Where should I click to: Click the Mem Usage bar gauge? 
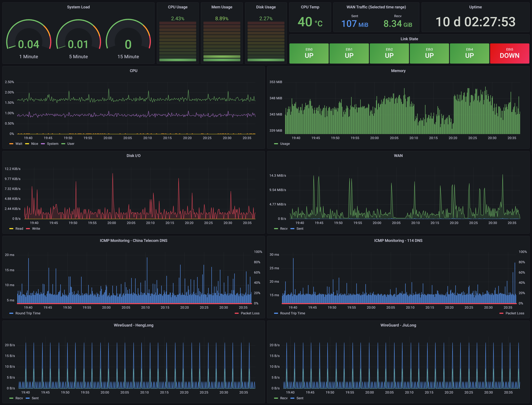click(222, 41)
